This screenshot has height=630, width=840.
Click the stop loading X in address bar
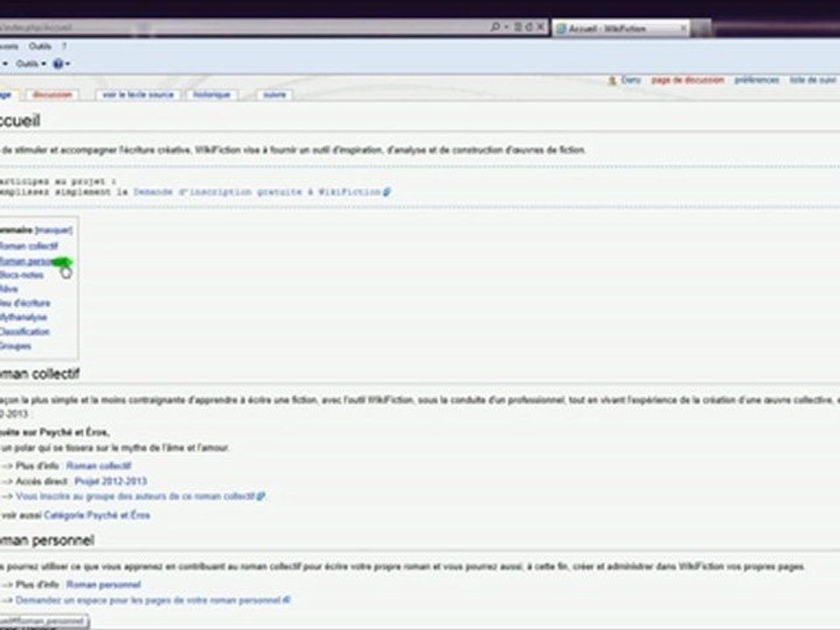tap(541, 26)
